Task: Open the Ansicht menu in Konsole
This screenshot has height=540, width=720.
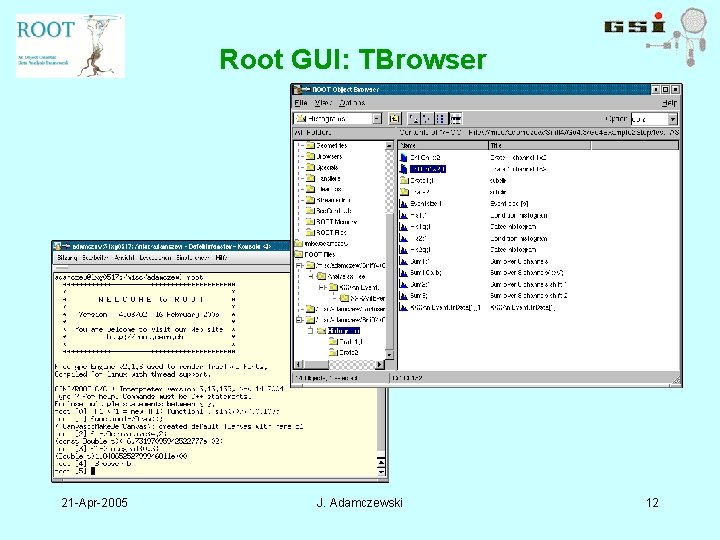Action: coord(124,258)
